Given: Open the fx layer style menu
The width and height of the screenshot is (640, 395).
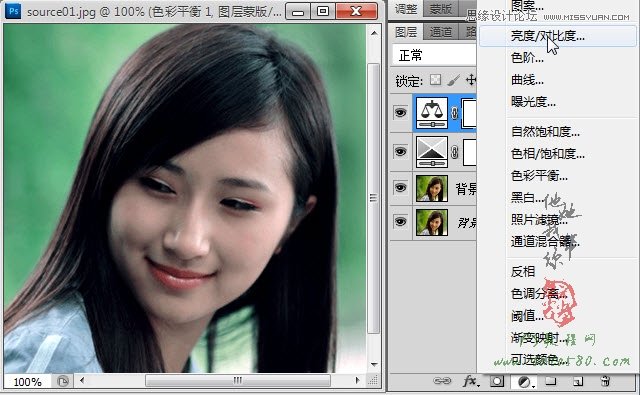Looking at the screenshot, I should [x=471, y=381].
